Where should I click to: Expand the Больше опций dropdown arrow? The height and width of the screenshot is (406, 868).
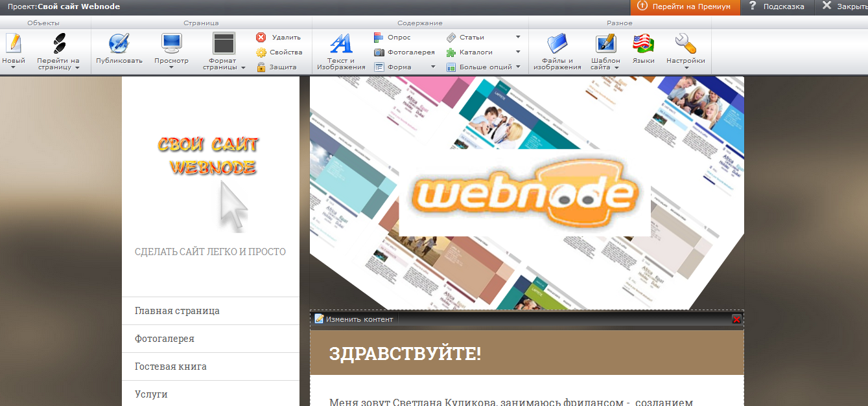[x=518, y=67]
